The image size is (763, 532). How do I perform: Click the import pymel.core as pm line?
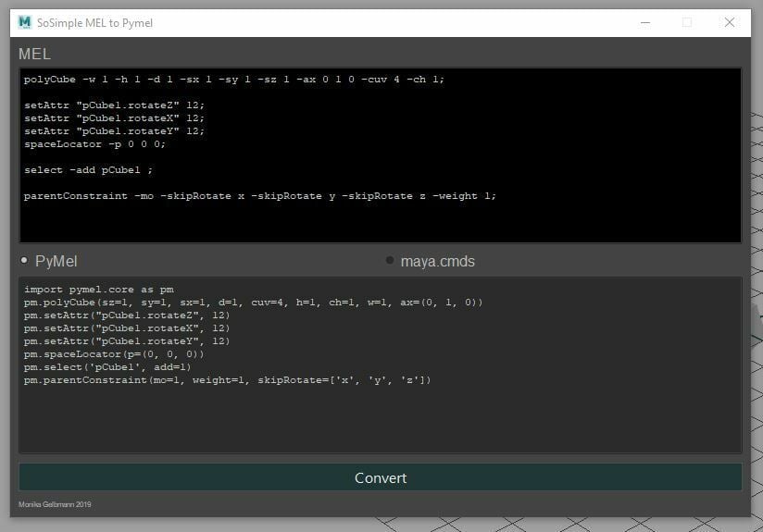pyautogui.click(x=99, y=290)
